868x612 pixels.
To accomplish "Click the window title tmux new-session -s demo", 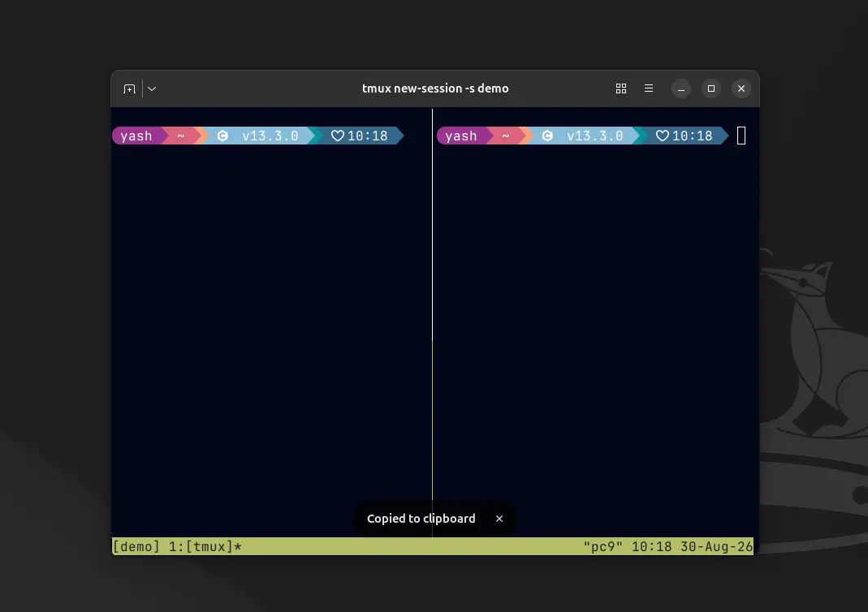I will 435,88.
